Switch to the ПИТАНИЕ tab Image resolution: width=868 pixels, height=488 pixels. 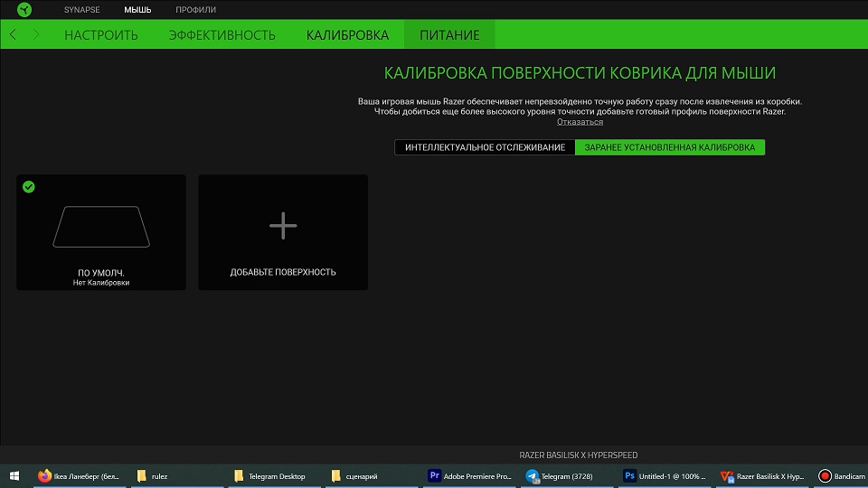(449, 34)
